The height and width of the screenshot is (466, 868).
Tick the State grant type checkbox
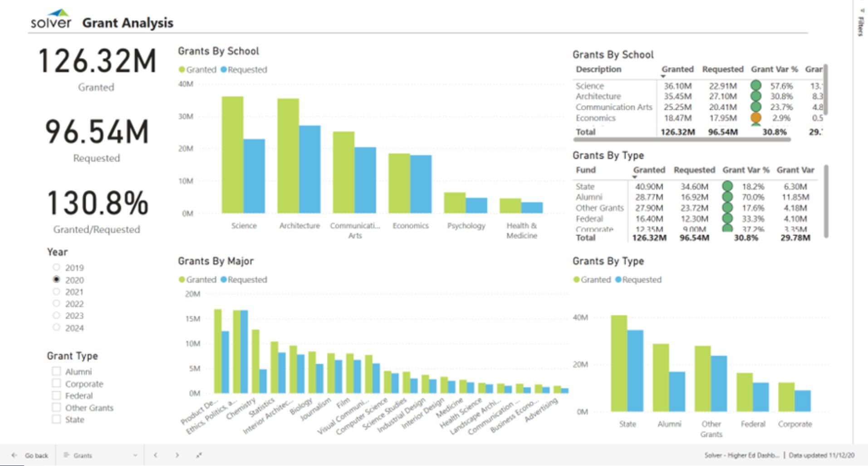(x=56, y=419)
